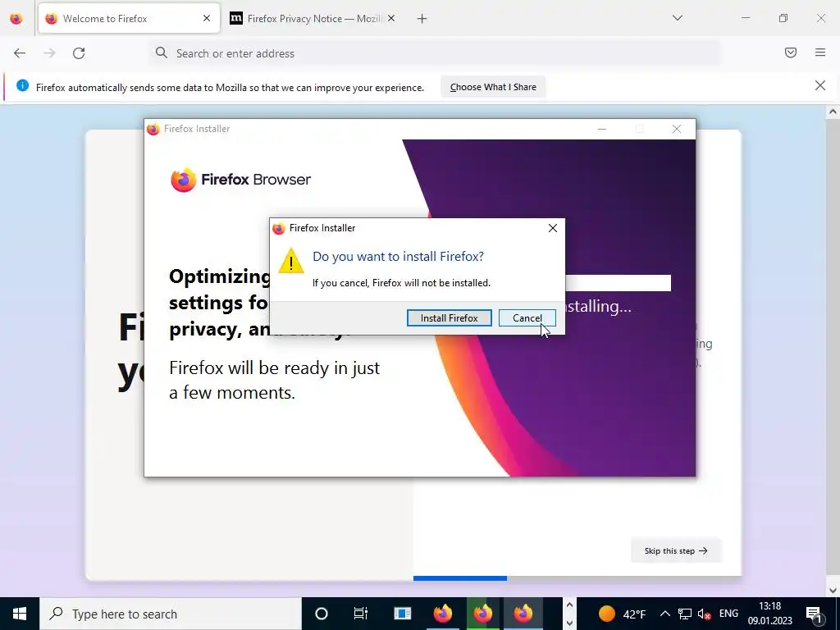Click the taskbar toolbar down arrow

[569, 623]
